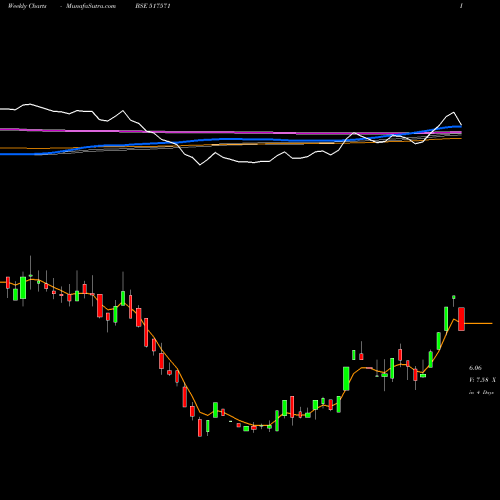
Task: Click the 'in 4 Days' label
Action: pyautogui.click(x=481, y=393)
